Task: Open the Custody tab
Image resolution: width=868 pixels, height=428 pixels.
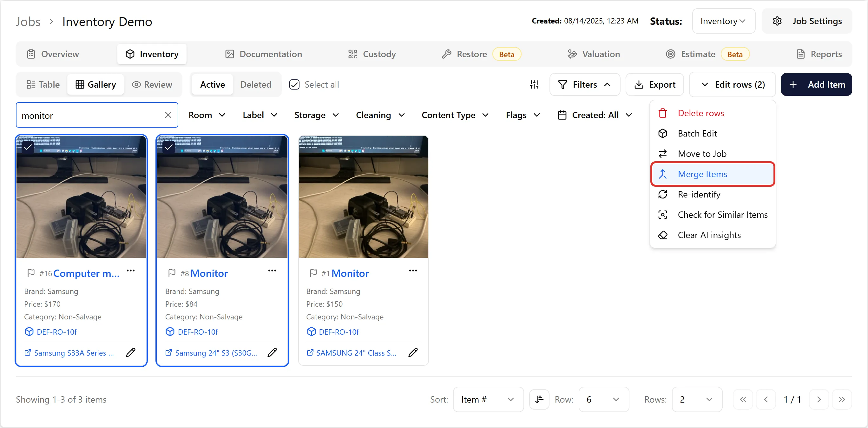Action: [372, 54]
